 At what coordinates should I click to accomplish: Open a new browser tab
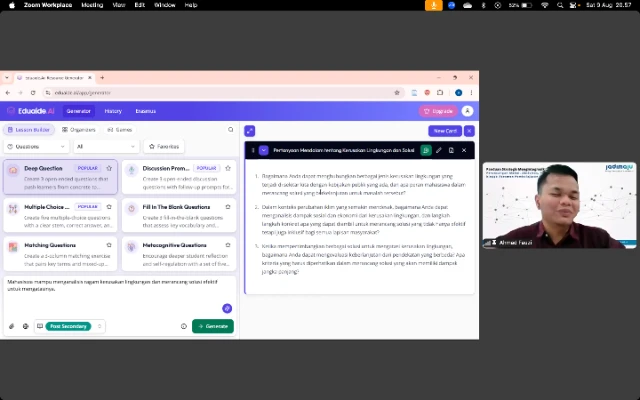tap(102, 78)
